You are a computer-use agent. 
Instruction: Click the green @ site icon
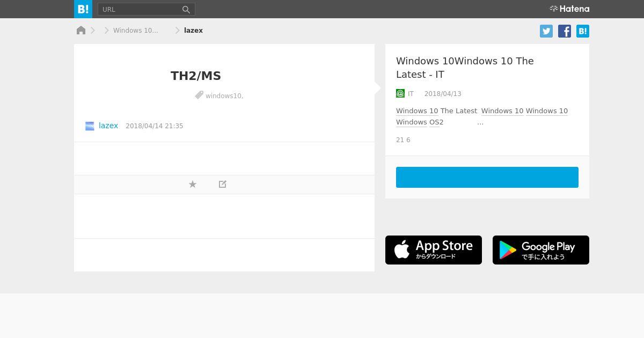coord(400,93)
